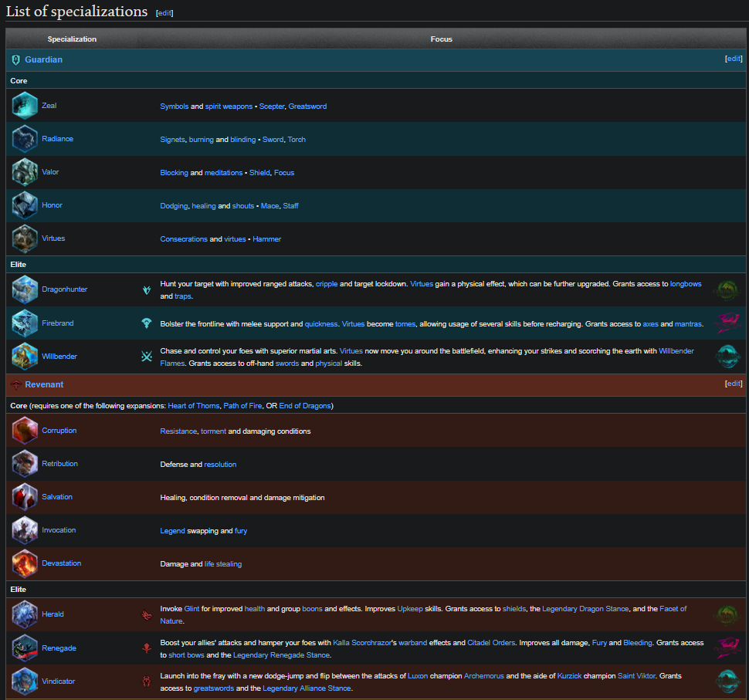The height and width of the screenshot is (700, 749).
Task: Click the Guardian profession shield icon
Action: click(15, 59)
